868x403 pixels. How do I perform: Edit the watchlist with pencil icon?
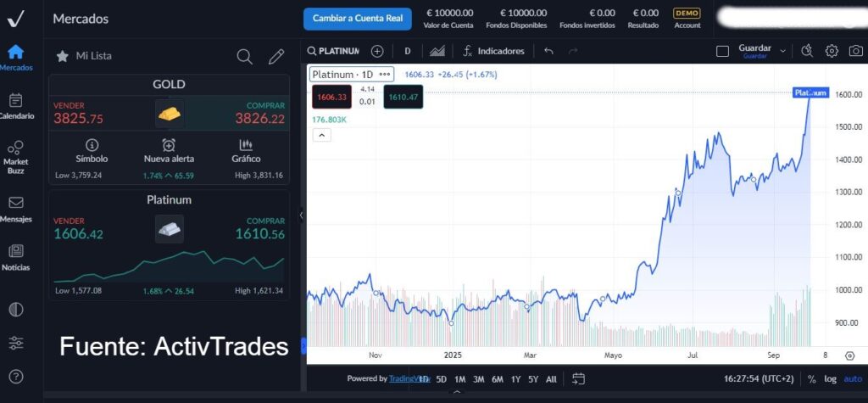(275, 56)
